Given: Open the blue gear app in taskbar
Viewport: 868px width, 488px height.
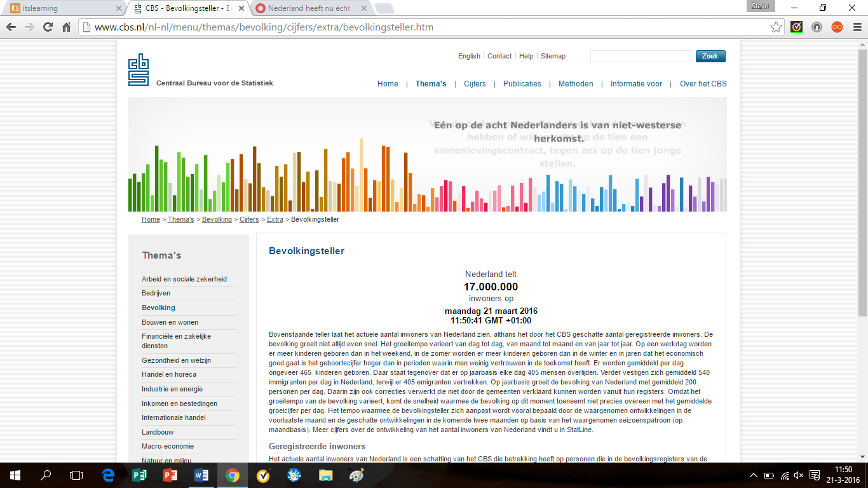Looking at the screenshot, I should pos(294,475).
